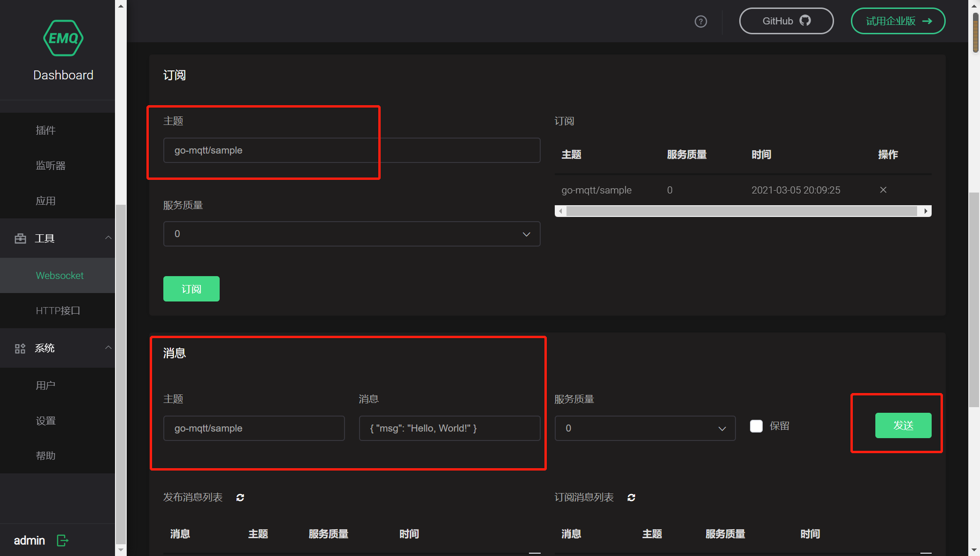Enable the 保留 retain checkbox
The height and width of the screenshot is (556, 980).
coord(756,426)
